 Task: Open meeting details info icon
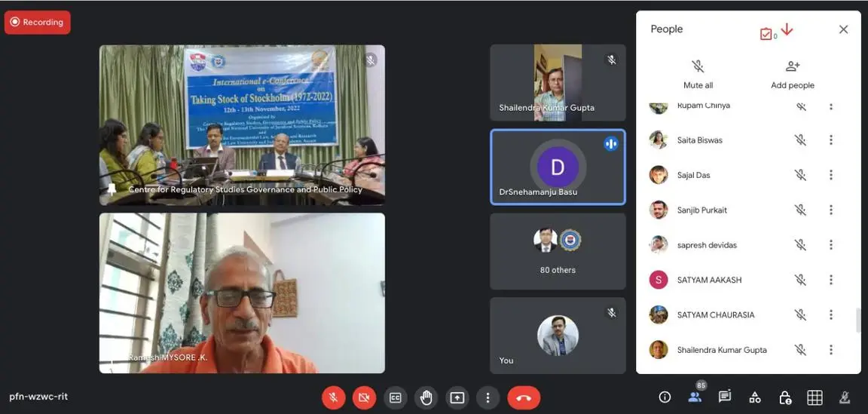tap(665, 397)
